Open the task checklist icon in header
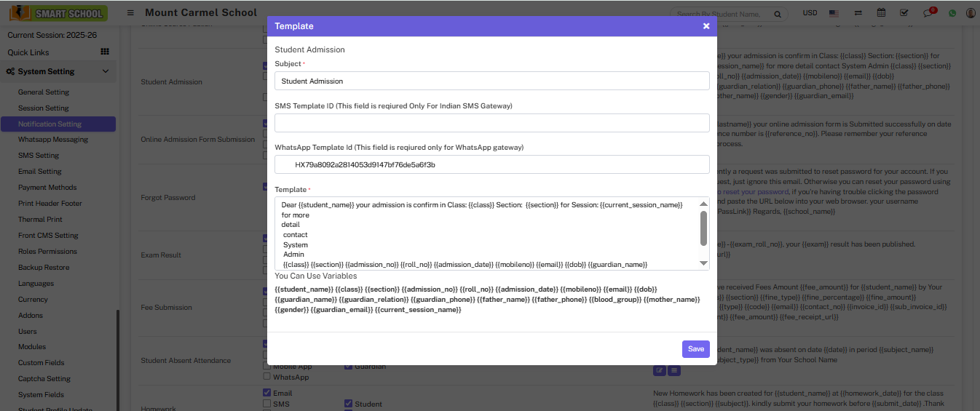 pyautogui.click(x=904, y=13)
